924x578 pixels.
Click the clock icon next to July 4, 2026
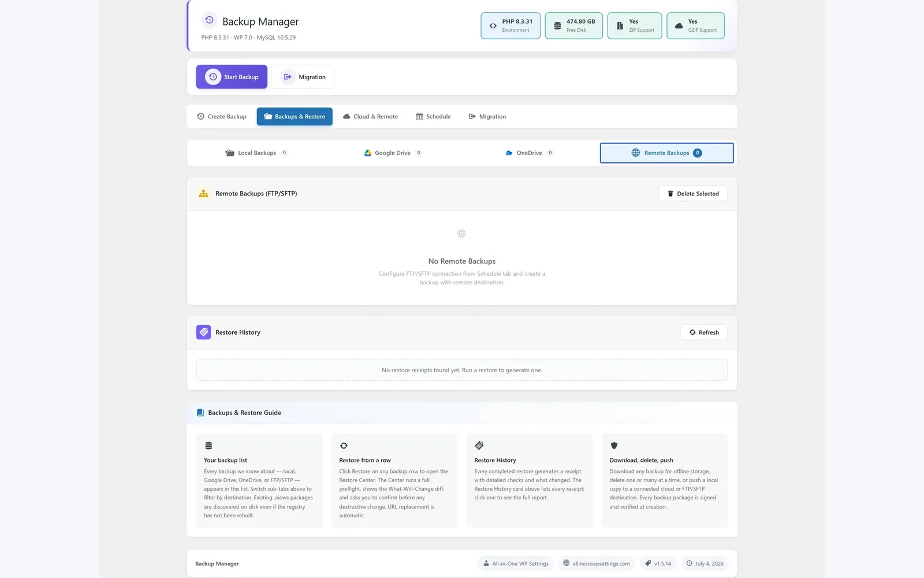tap(690, 564)
